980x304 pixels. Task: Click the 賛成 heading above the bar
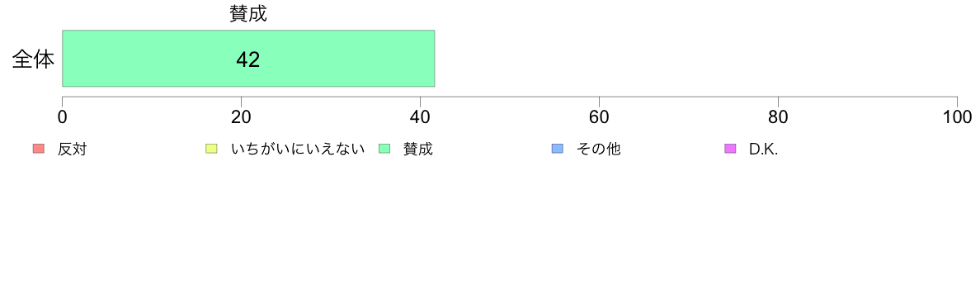pyautogui.click(x=248, y=14)
